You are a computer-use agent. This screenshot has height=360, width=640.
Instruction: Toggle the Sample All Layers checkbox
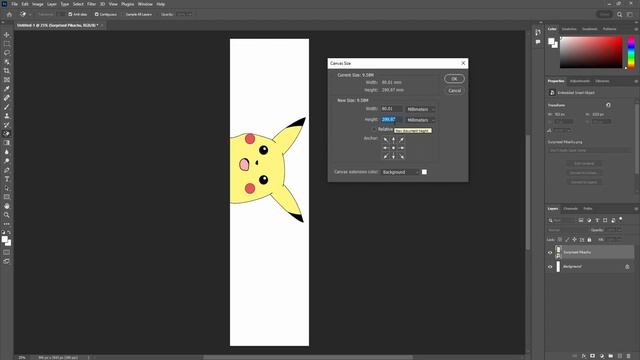(x=123, y=14)
